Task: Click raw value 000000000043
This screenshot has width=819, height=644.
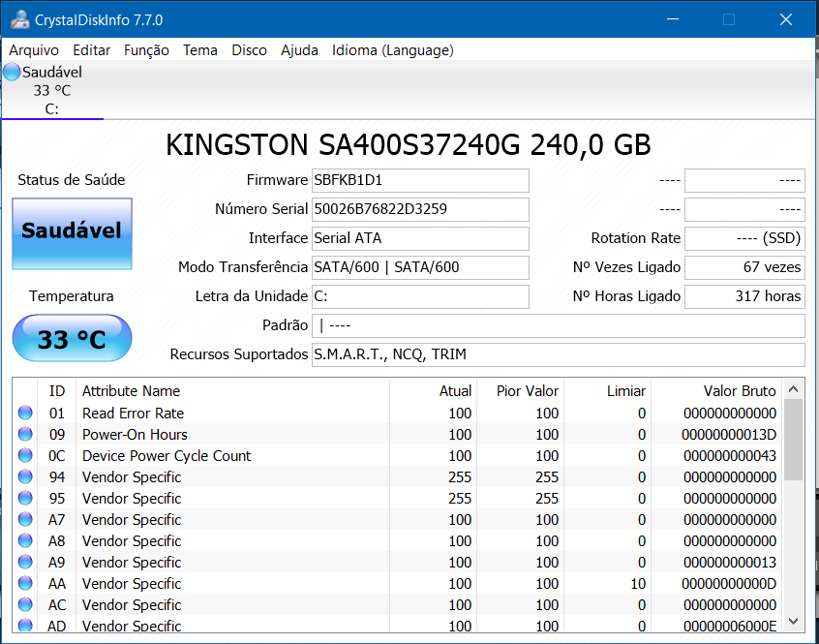Action: [x=730, y=456]
